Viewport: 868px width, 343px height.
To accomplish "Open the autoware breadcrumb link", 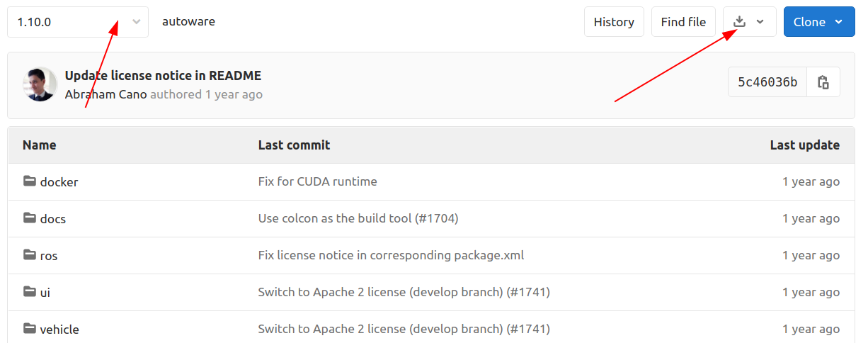I will coord(188,21).
